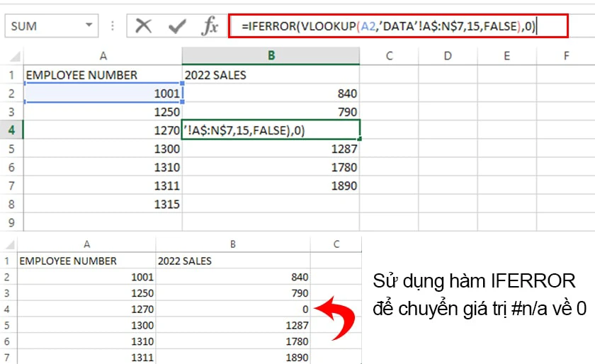Click 2022 SALES cell in bottom sheet
This screenshot has height=364, width=595.
pos(233,261)
